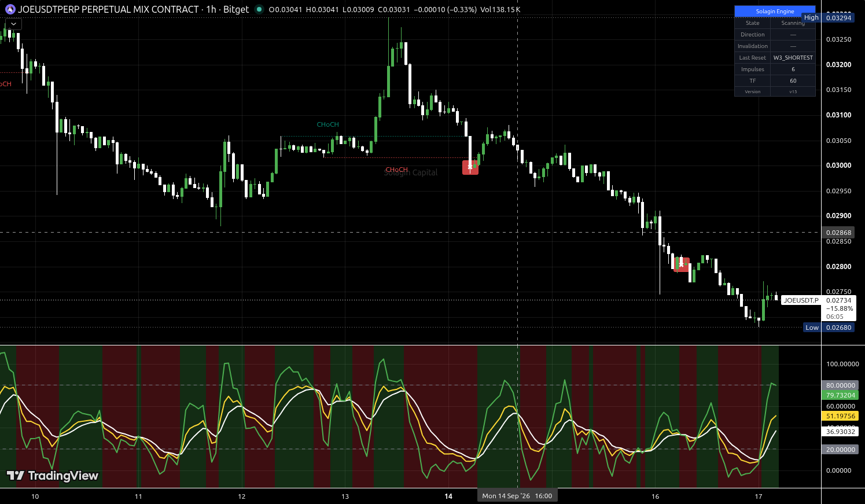Click the Solagin Engine table header
This screenshot has width=865, height=504.
[775, 12]
